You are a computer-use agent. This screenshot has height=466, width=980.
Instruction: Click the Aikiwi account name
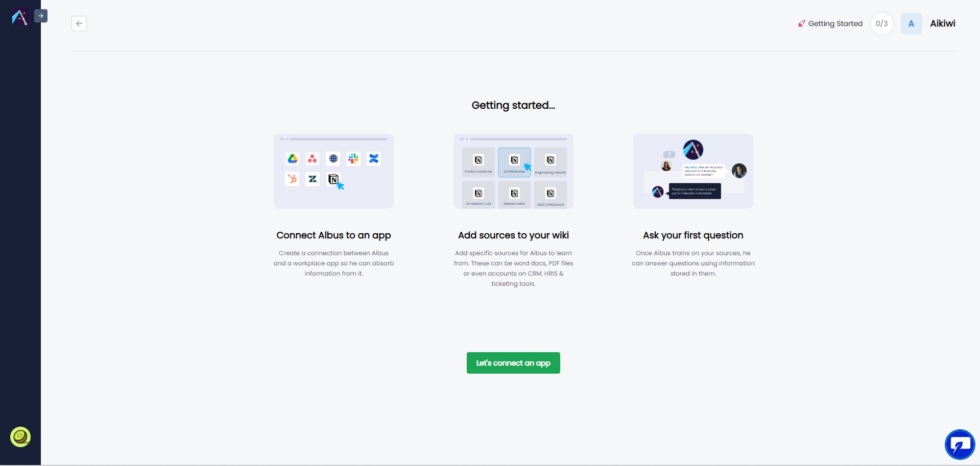(943, 23)
